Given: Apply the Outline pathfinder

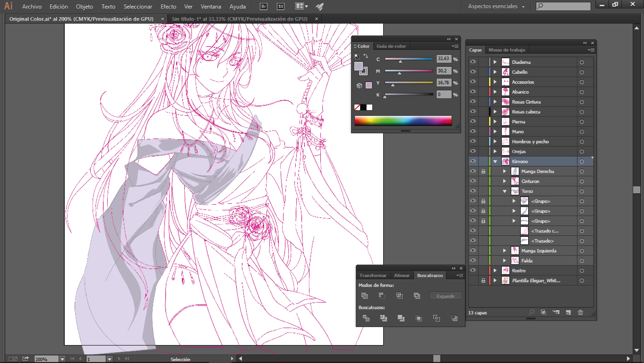Looking at the screenshot, I should pyautogui.click(x=436, y=318).
